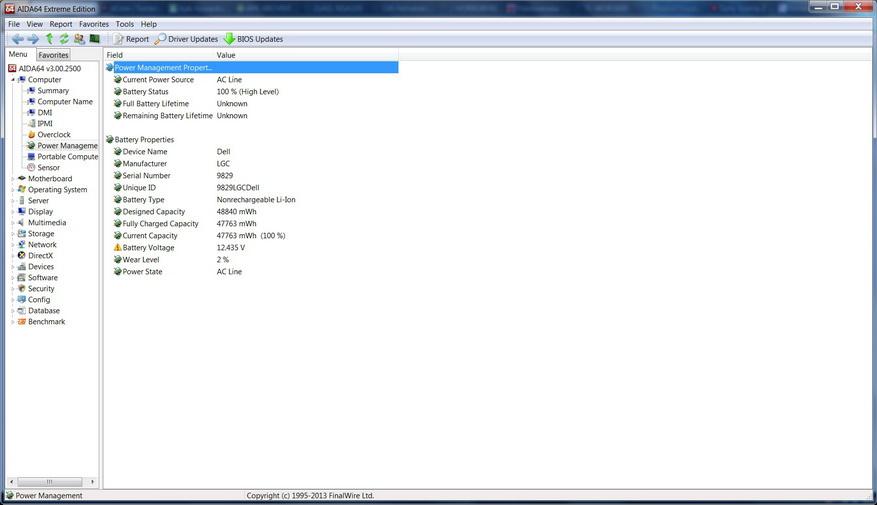Select Power Management Properties header row
This screenshot has width=877, height=505.
coord(252,68)
